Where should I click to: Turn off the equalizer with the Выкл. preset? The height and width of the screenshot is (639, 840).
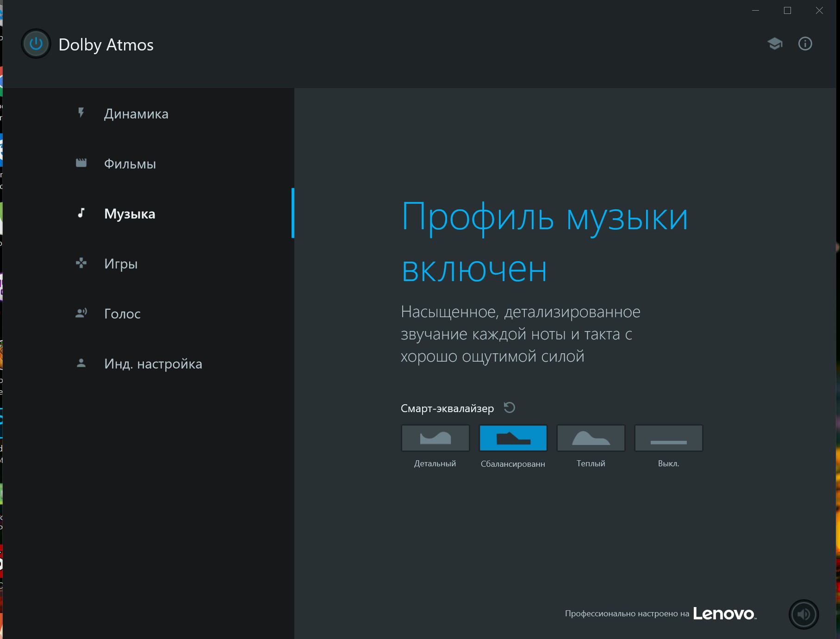[669, 438]
